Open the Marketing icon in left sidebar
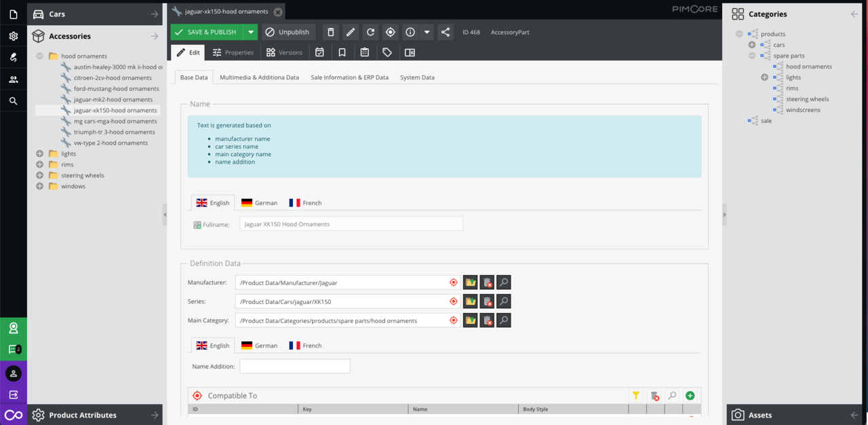 tap(14, 58)
